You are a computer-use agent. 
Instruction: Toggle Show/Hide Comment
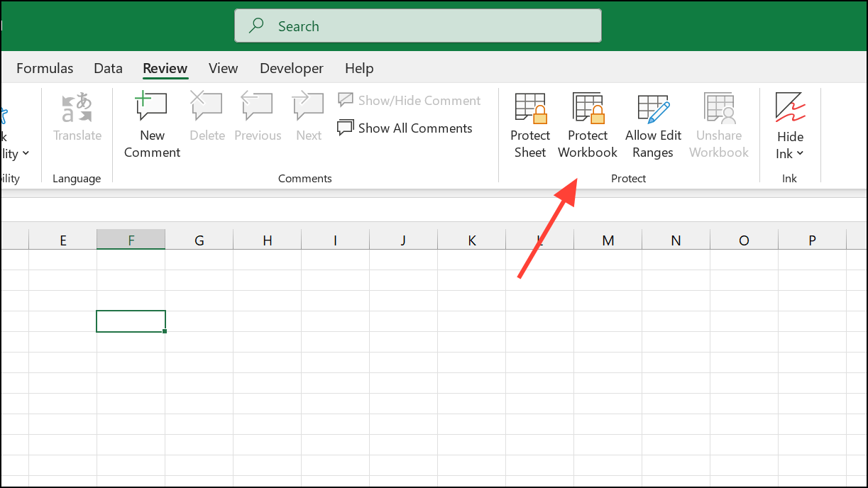[410, 101]
